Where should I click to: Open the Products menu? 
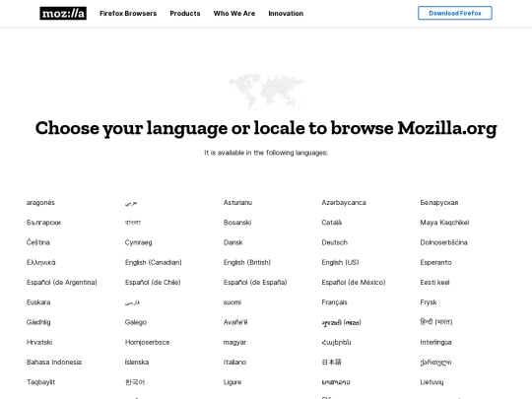pyautogui.click(x=185, y=13)
